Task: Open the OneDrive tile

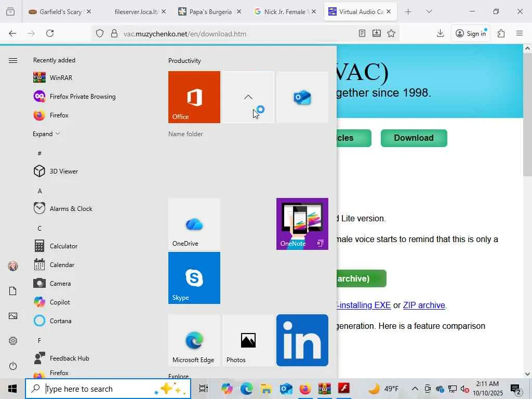Action: [194, 224]
